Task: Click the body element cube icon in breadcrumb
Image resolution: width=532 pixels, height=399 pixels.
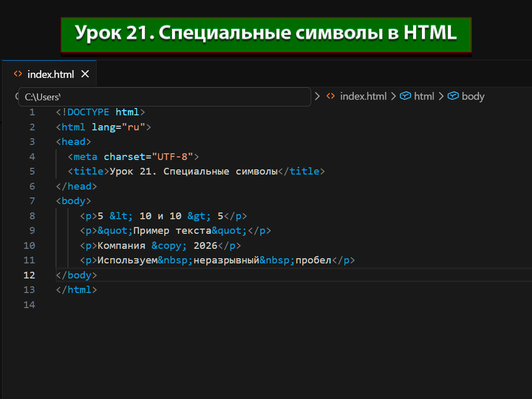Action: click(x=454, y=96)
